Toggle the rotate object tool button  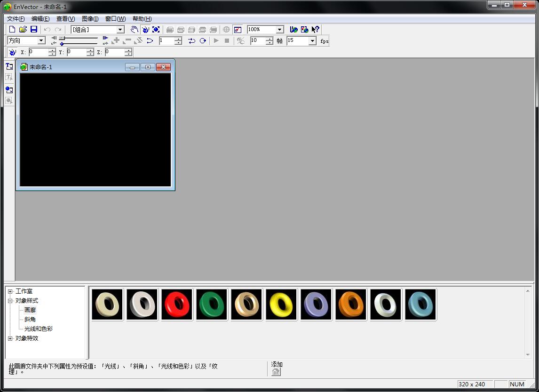(145, 30)
